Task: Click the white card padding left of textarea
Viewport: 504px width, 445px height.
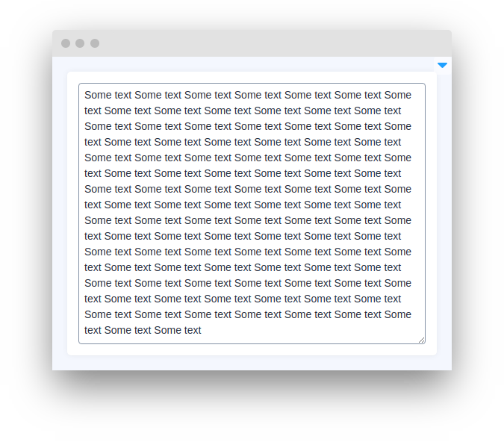Action: (72, 214)
